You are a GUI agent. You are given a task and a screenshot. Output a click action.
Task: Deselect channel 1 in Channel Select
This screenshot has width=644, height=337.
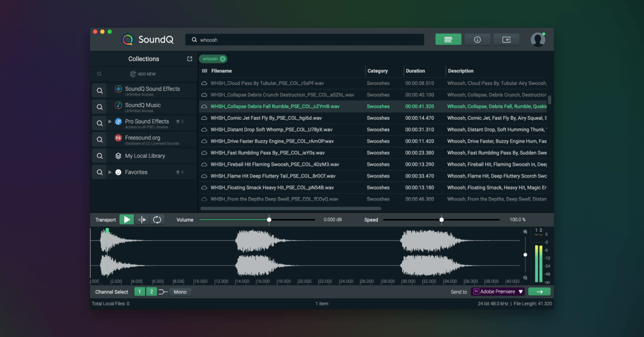point(140,291)
